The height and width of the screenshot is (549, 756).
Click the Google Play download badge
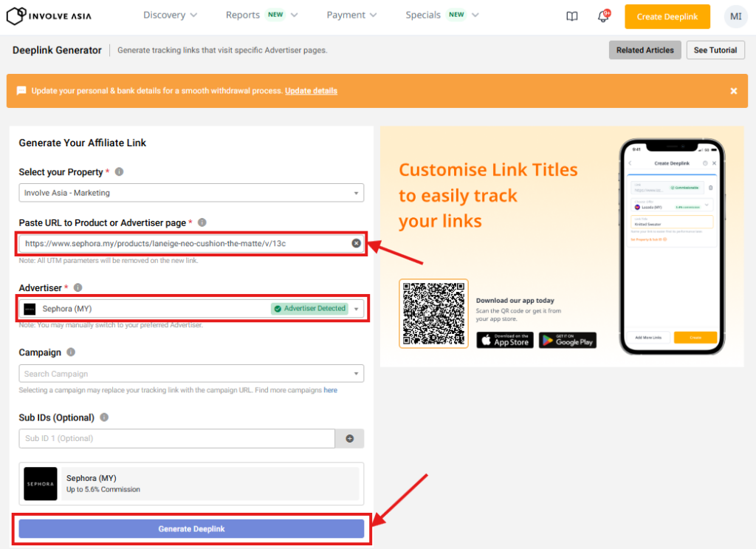click(x=567, y=340)
